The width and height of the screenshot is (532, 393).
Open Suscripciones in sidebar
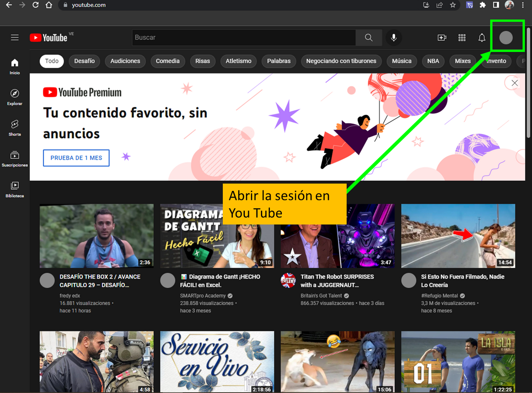(15, 159)
